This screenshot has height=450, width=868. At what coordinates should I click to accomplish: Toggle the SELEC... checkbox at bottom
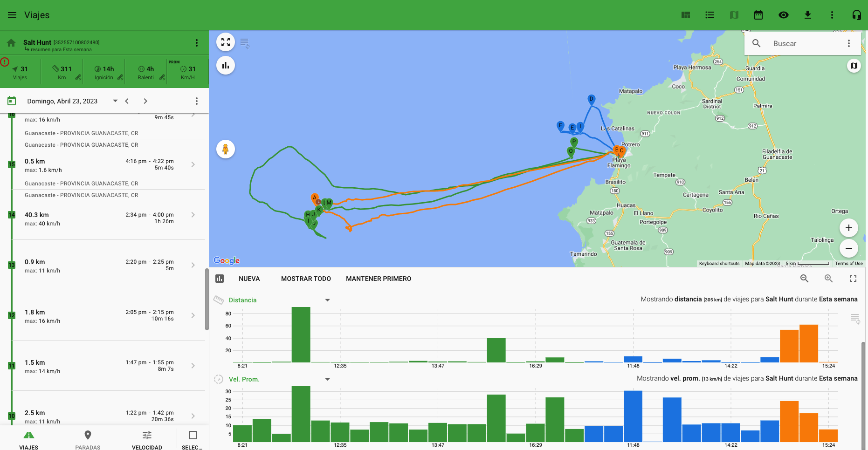(193, 436)
